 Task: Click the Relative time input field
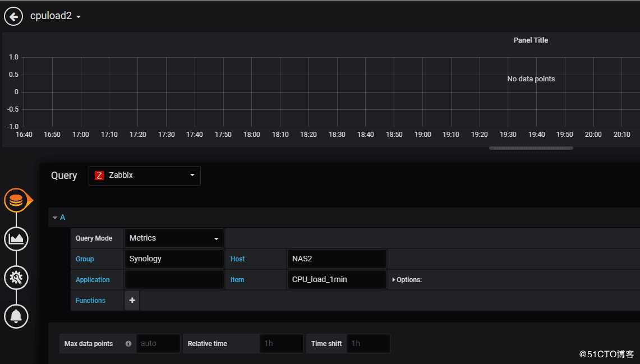pos(282,344)
